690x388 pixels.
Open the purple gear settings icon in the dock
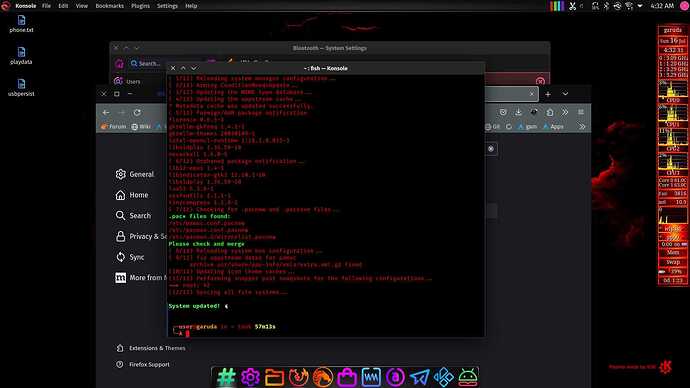tap(250, 377)
